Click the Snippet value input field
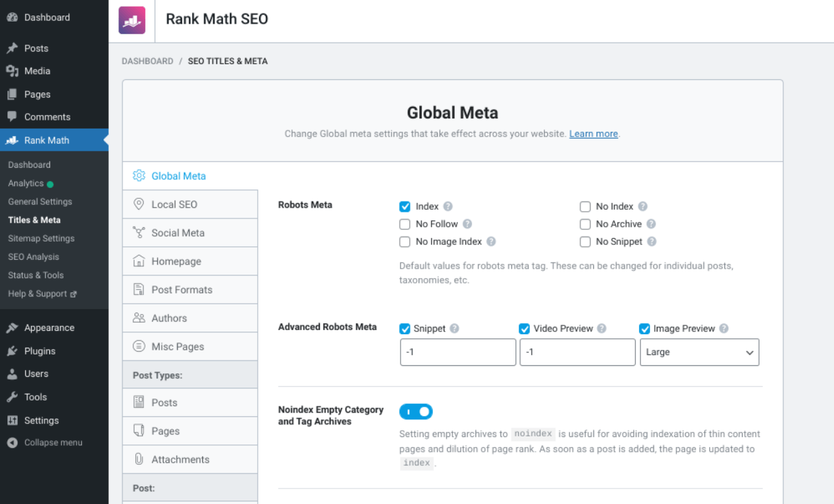834x504 pixels. click(x=458, y=352)
